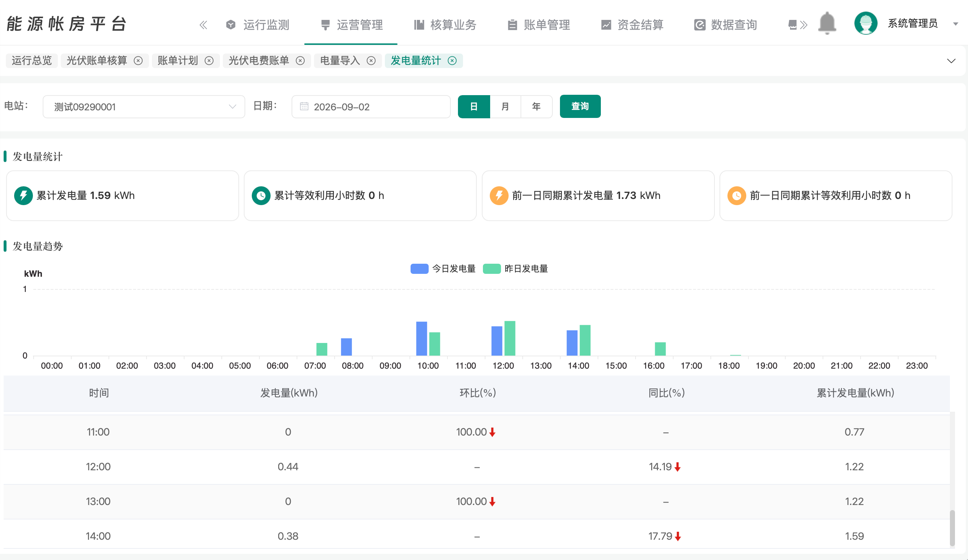Click the green bar at 16:00

(x=660, y=349)
